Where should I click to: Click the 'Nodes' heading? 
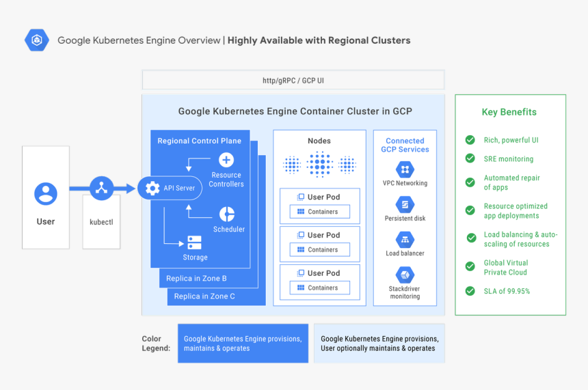click(319, 141)
